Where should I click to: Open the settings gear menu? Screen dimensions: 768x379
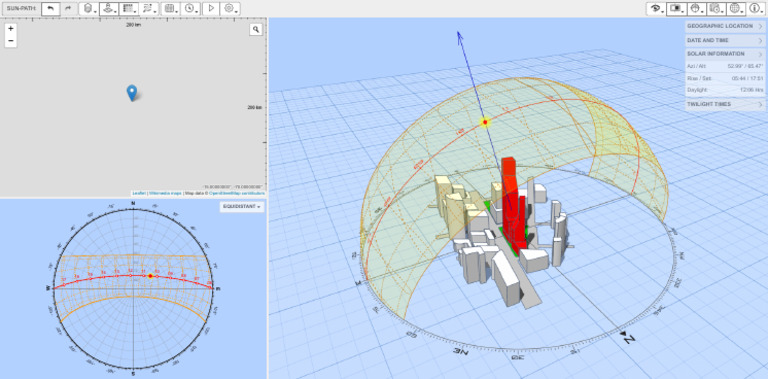pyautogui.click(x=230, y=8)
